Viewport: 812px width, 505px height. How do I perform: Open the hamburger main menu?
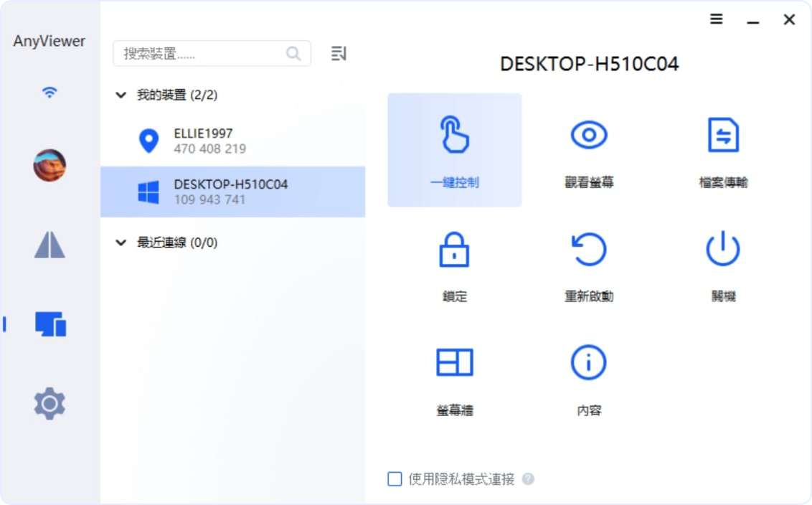tap(716, 19)
